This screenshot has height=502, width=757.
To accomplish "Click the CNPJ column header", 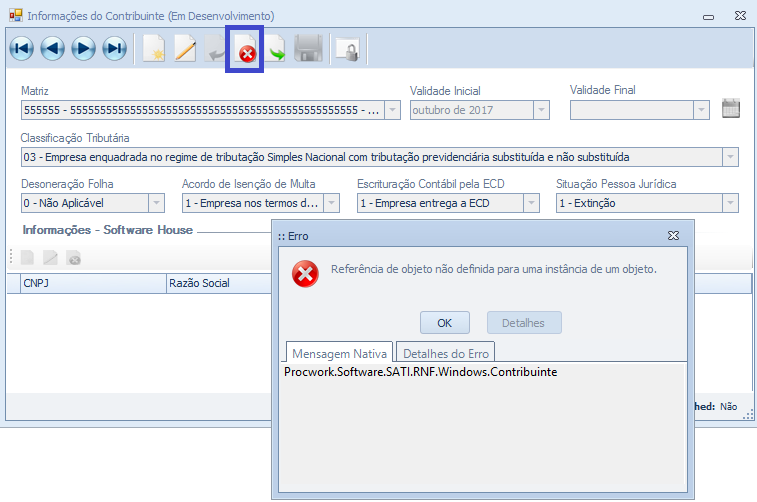I will pos(93,283).
